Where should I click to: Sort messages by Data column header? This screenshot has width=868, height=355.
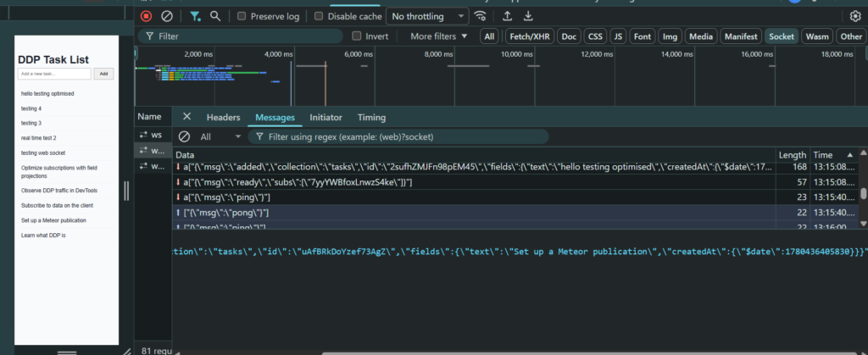pos(474,155)
